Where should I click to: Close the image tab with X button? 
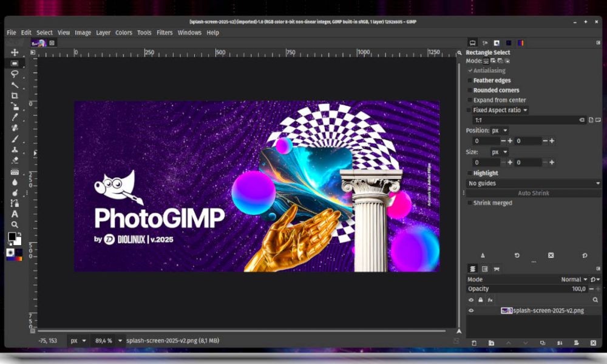[x=52, y=43]
